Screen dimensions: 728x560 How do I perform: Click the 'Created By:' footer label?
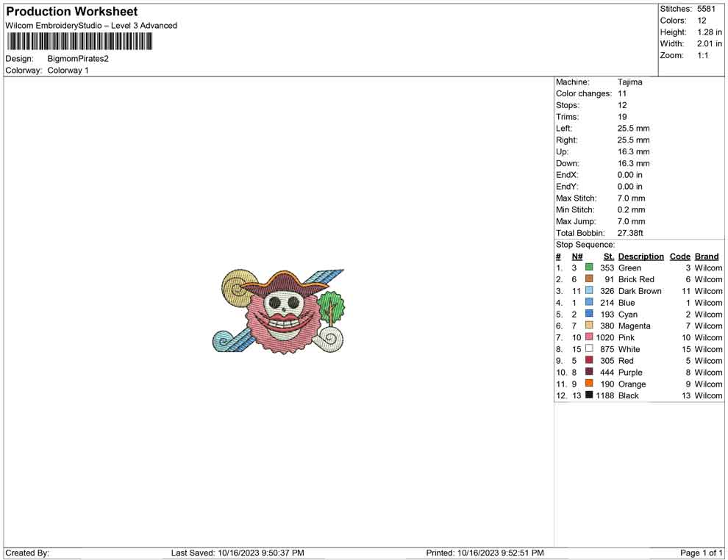tap(27, 553)
